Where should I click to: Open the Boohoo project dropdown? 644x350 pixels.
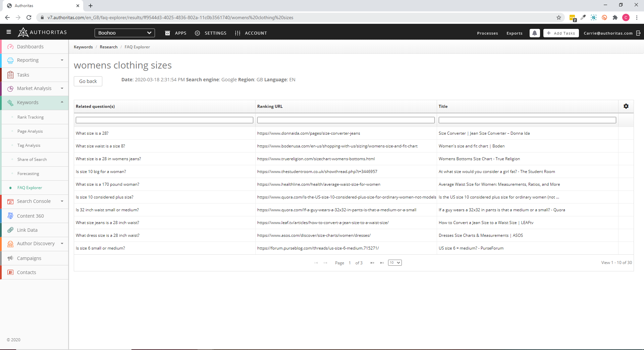pyautogui.click(x=124, y=33)
